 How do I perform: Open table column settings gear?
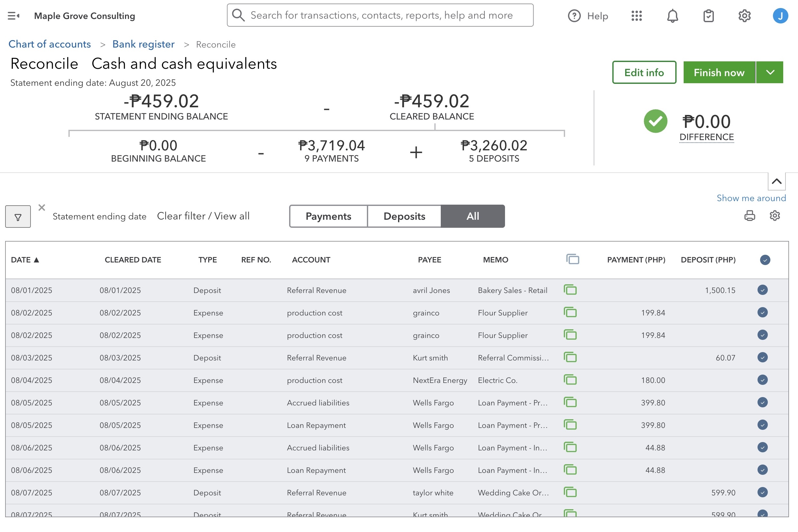pyautogui.click(x=775, y=216)
